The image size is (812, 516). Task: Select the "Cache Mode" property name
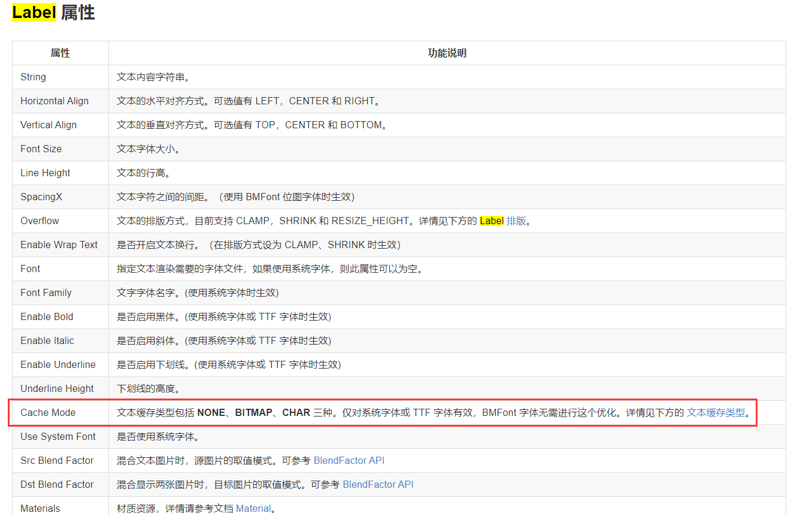pos(48,412)
